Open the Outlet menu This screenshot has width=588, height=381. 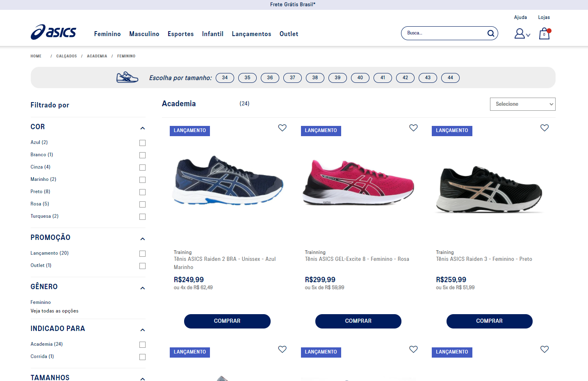289,34
